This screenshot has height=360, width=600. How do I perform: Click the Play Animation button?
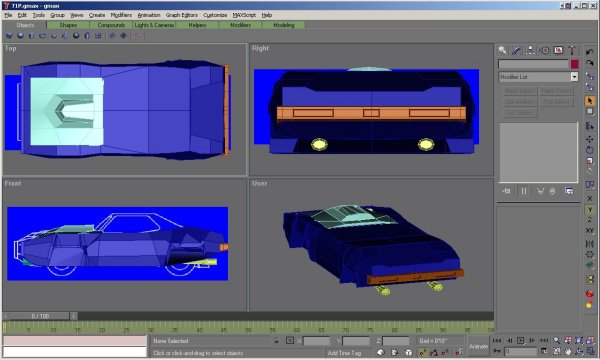520,340
